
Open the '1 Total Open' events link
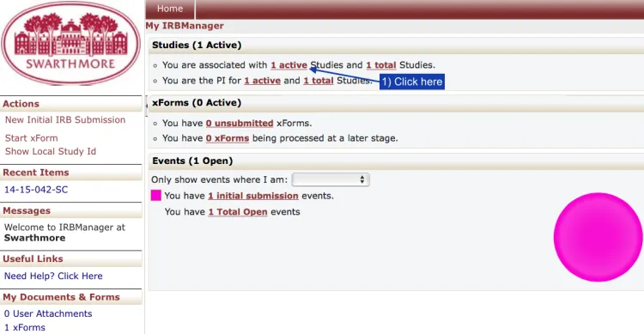tap(238, 212)
